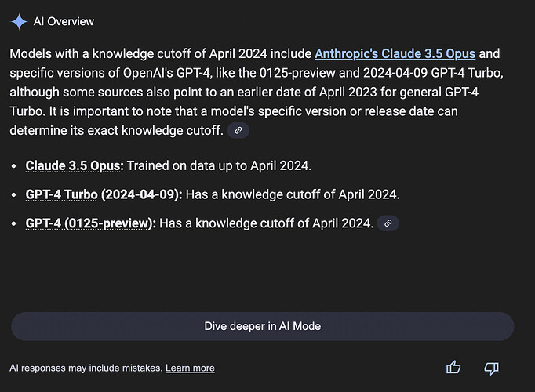Click the underlined GPT-4 (0125-preview) bullet term
535x392 pixels.
point(89,223)
